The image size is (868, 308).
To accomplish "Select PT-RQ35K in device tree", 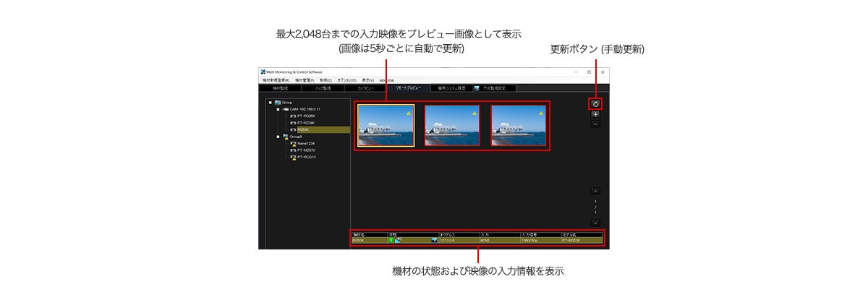I will pos(307,116).
